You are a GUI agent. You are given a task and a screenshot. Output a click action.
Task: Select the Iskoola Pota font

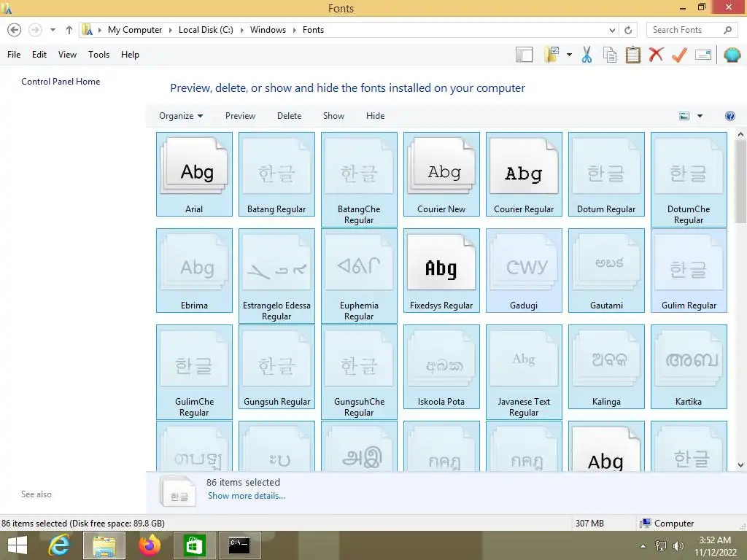point(441,367)
